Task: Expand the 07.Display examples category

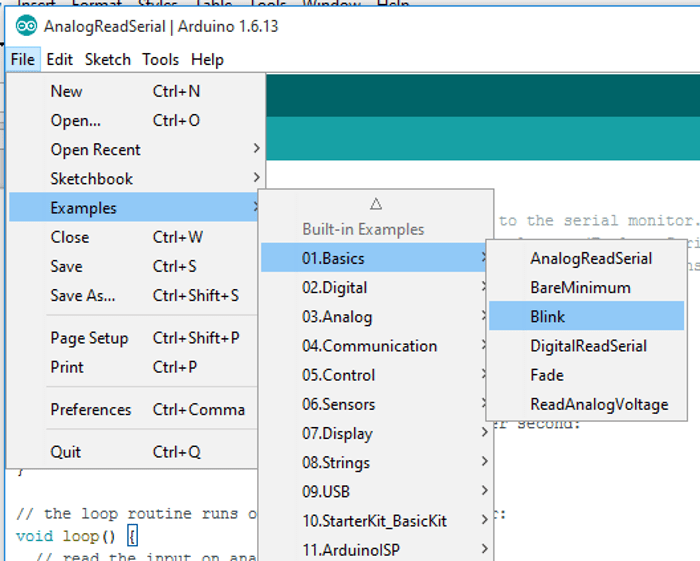Action: pos(375,433)
